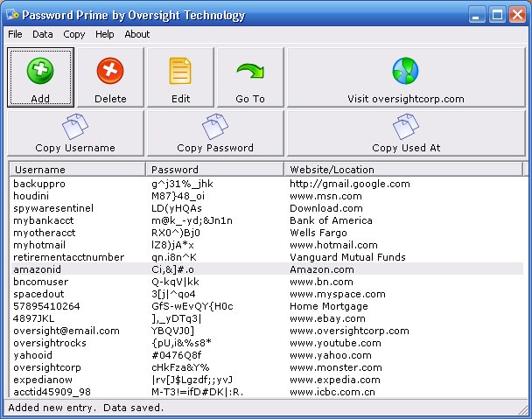Select the mybankacct username

click(x=44, y=220)
